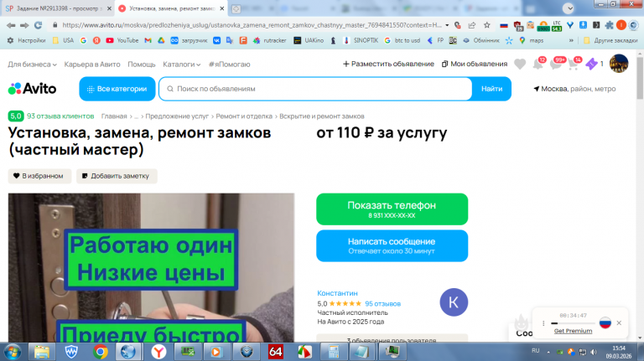Image resolution: width=644 pixels, height=361 pixels.
Task: Open the share page icon in address bar
Action: (472, 25)
